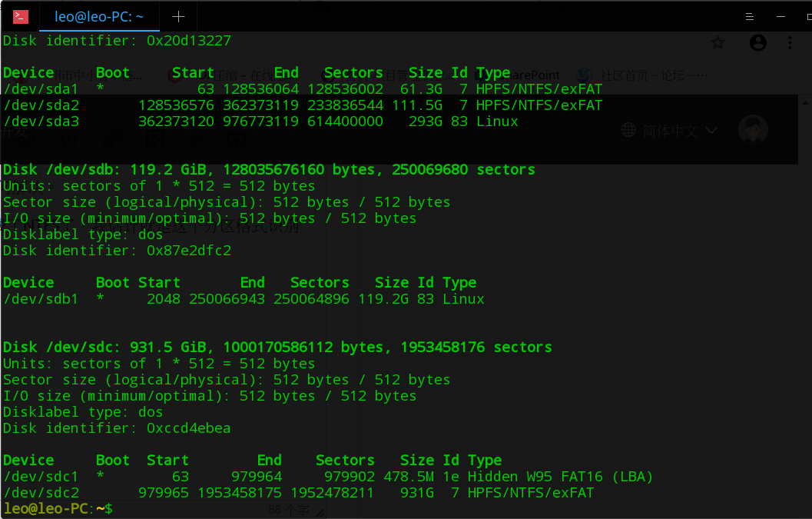Image resolution: width=812 pixels, height=519 pixels.
Task: Click the terminal app icon in title bar
Action: pos(21,16)
